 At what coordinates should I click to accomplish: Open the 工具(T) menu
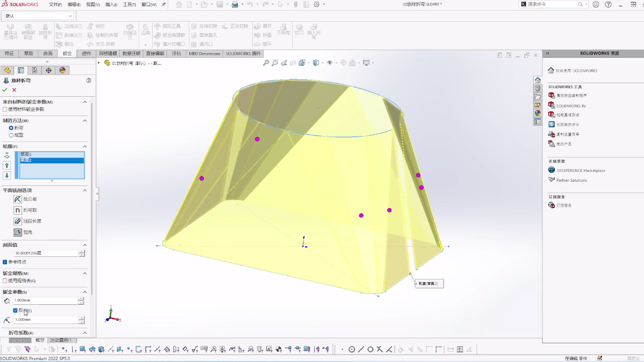[129, 4]
